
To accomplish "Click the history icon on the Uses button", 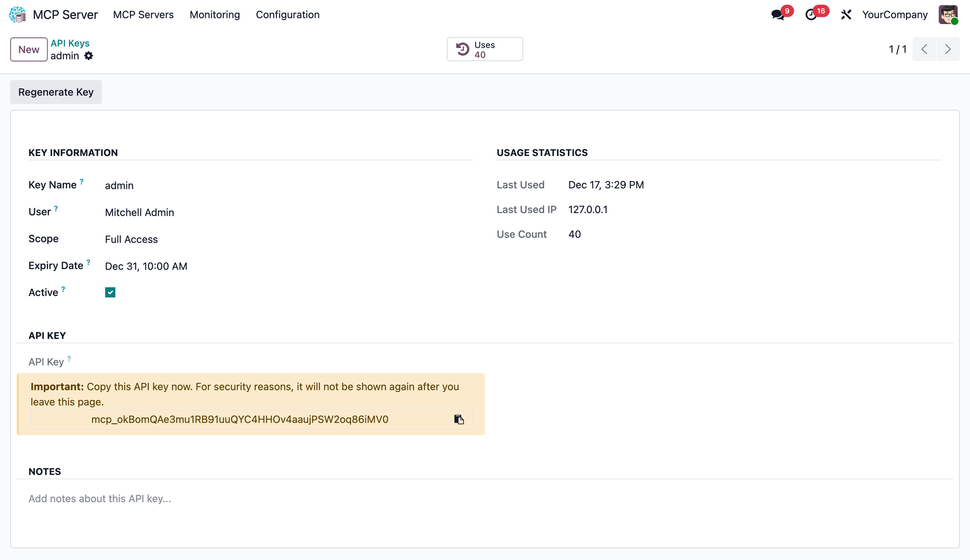I will [463, 49].
